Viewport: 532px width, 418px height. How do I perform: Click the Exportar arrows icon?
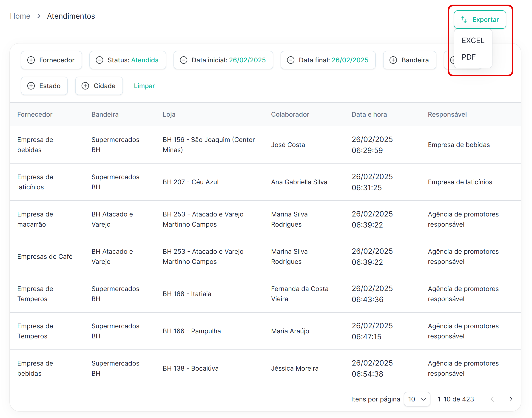[x=464, y=20]
